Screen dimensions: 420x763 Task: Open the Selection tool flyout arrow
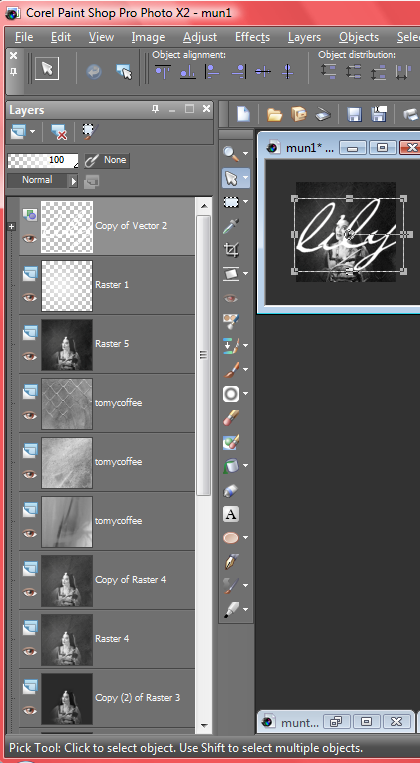coord(245,202)
